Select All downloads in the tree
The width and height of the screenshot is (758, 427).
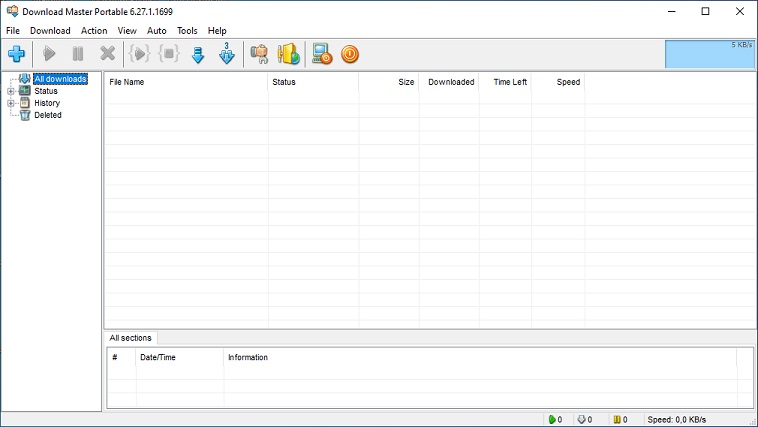pos(60,79)
